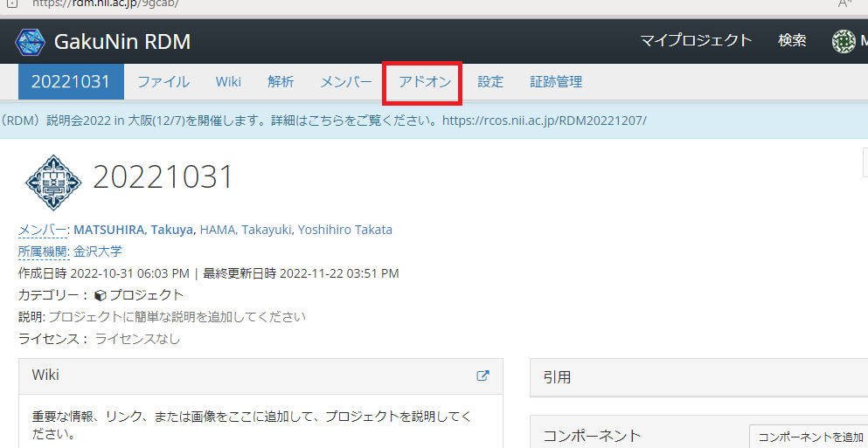
Task: Click the GakuNin RDM logo icon
Action: [x=31, y=42]
